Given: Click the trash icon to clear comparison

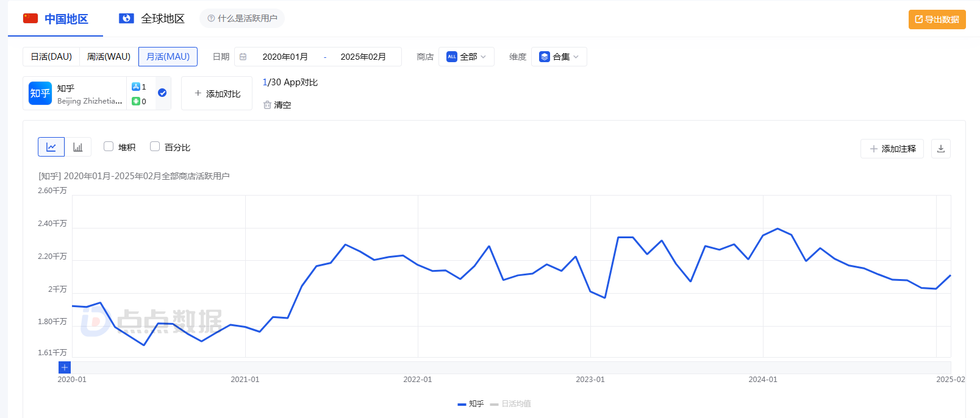Looking at the screenshot, I should [x=267, y=105].
